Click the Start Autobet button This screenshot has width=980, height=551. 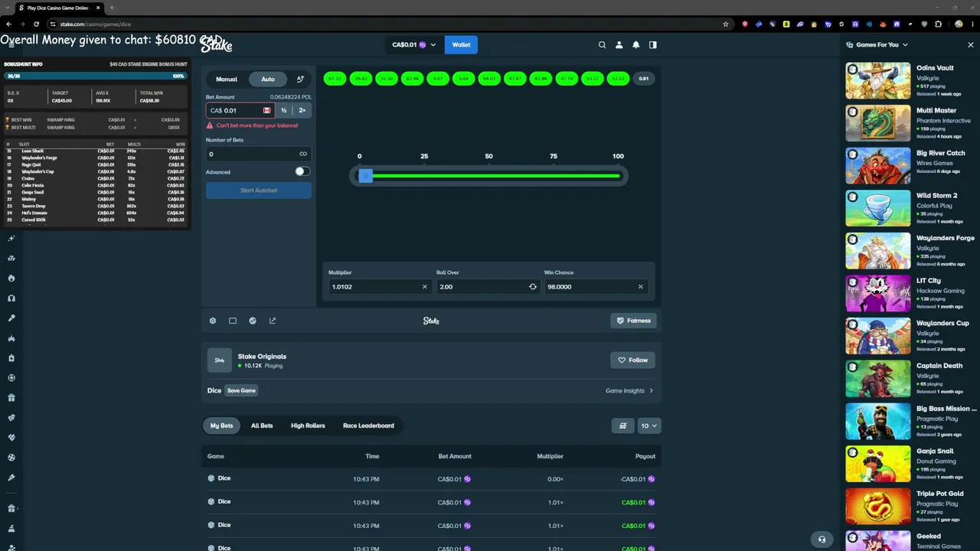259,191
